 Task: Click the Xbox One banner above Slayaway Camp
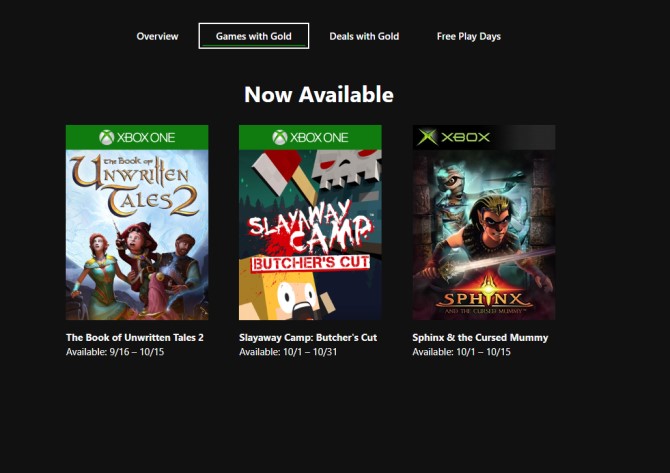pos(310,137)
